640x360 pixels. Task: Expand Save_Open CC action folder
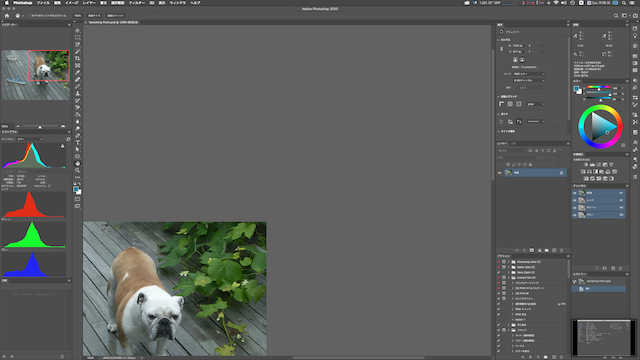tap(509, 272)
